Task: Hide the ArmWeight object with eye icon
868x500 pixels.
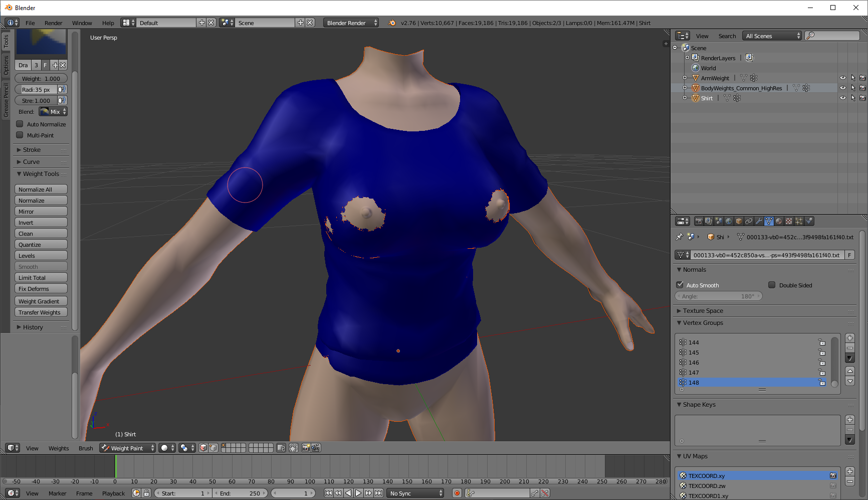Action: click(843, 78)
